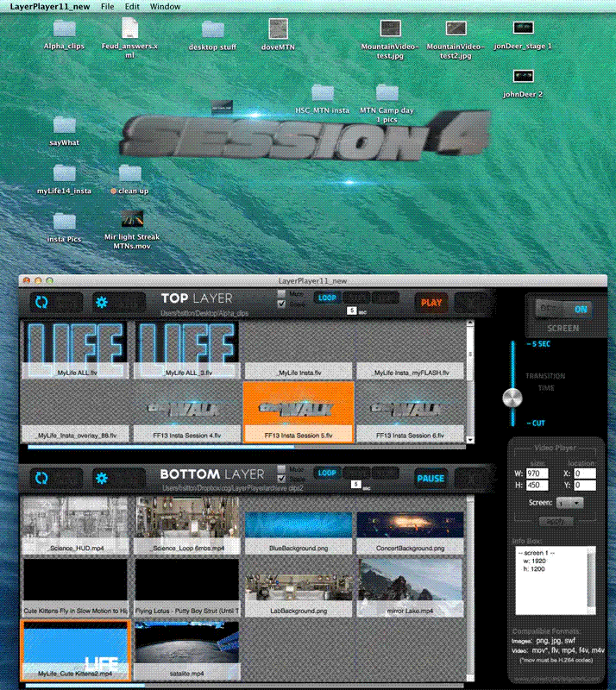The width and height of the screenshot is (616, 690).
Task: Select the mirror Lake.mp4 clip
Action: [410, 588]
